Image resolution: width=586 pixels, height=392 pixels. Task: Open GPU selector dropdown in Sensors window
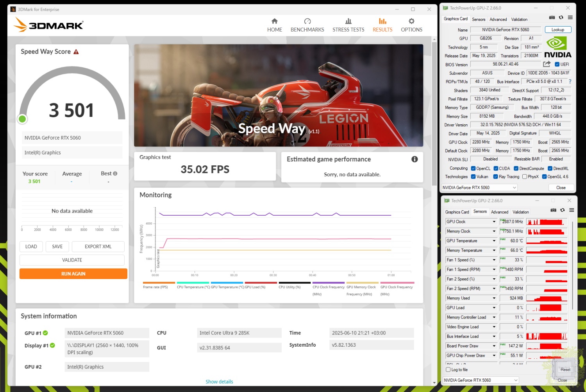pos(481,380)
